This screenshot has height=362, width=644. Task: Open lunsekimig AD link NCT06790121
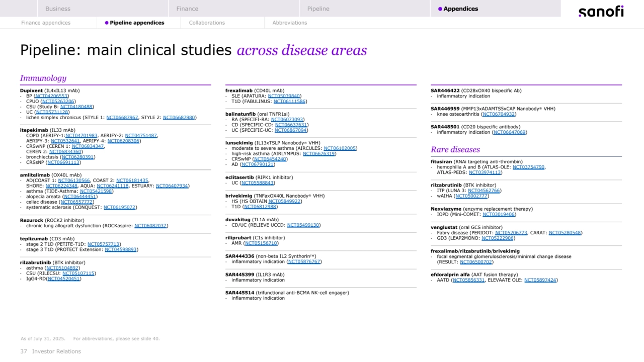click(x=258, y=164)
